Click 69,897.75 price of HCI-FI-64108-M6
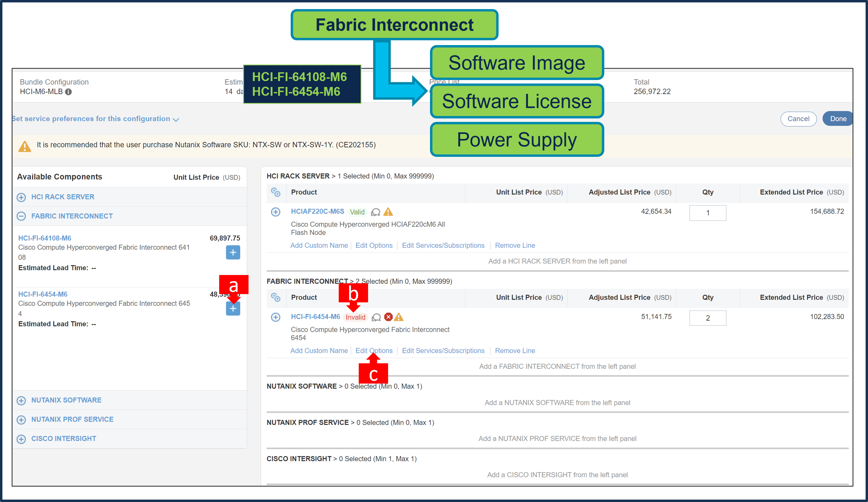The width and height of the screenshot is (868, 502). [225, 238]
